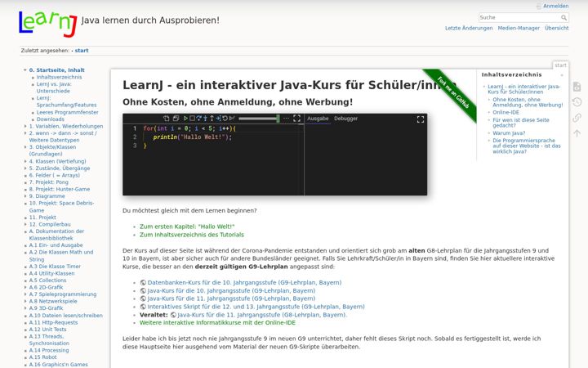
Task: Expand '12. Compilerbau' tree node
Action: (25, 224)
